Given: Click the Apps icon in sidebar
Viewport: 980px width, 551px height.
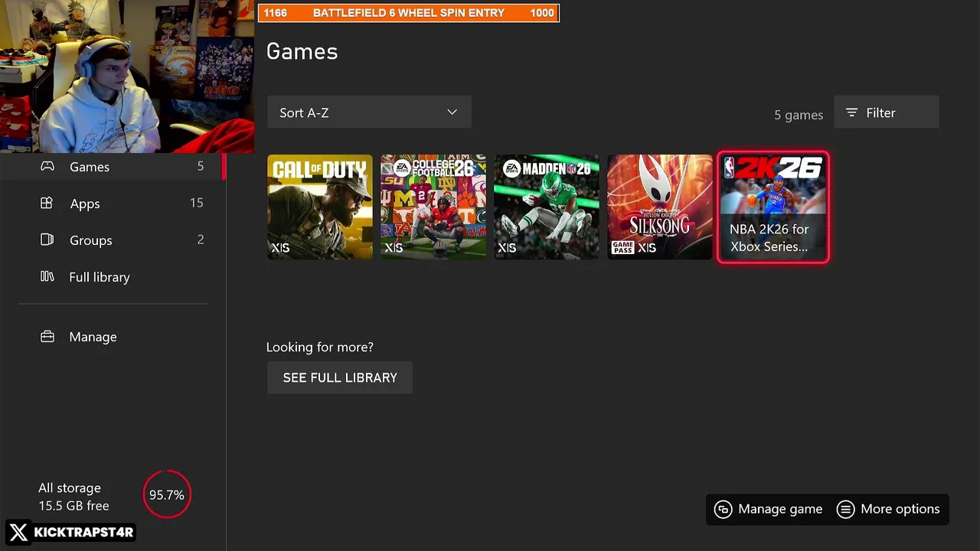Looking at the screenshot, I should click(47, 203).
